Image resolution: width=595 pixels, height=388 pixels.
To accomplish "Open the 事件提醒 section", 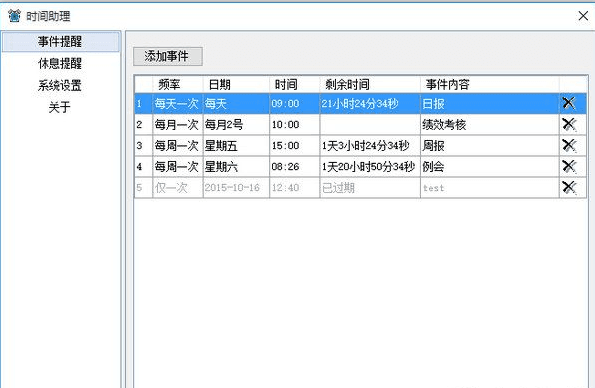I will pos(61,41).
